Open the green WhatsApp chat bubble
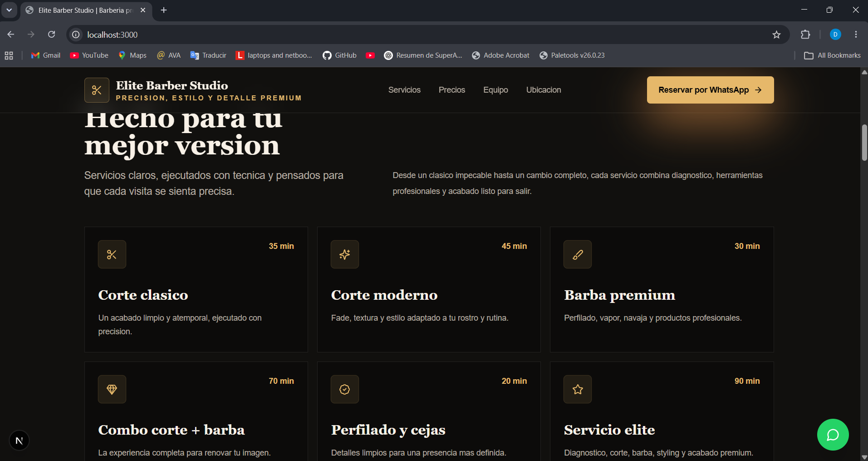The height and width of the screenshot is (461, 868). tap(833, 435)
